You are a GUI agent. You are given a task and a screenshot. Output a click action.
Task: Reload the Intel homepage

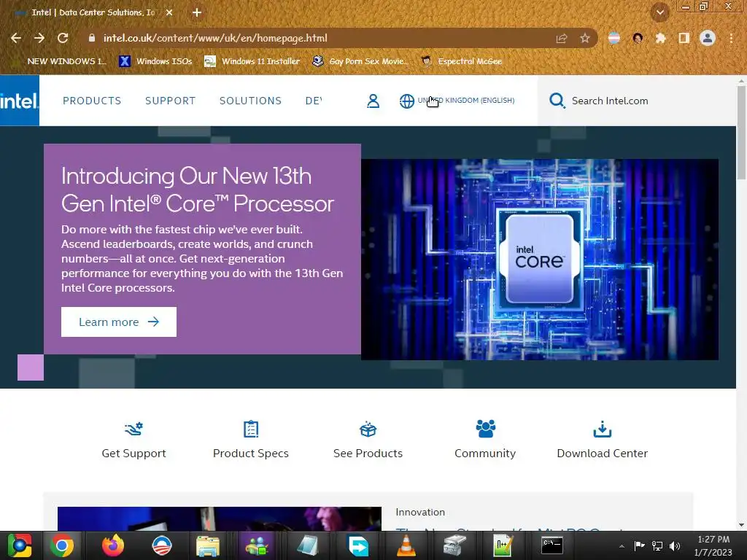coord(63,38)
